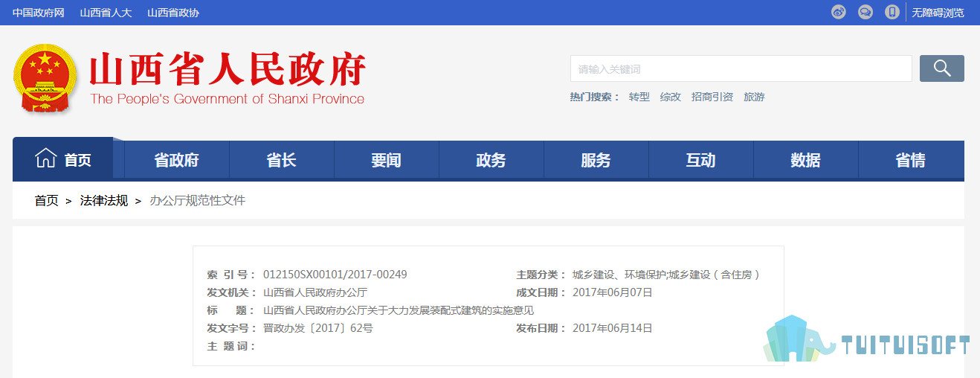Open the mobile phone version icon

[x=892, y=12]
